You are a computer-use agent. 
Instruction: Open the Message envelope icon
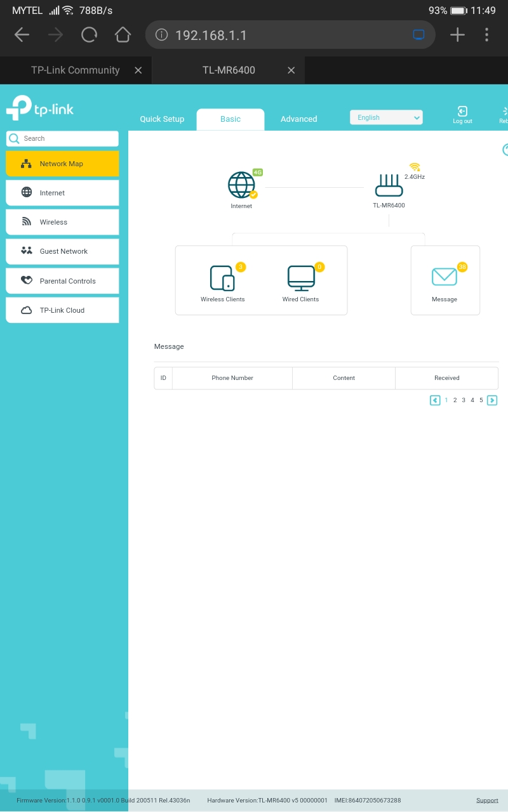444,277
